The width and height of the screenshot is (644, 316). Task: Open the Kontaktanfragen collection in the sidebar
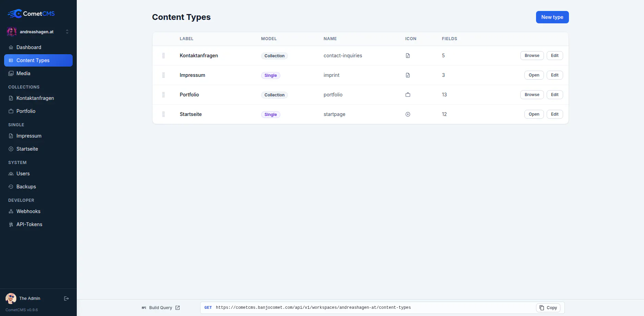38,98
